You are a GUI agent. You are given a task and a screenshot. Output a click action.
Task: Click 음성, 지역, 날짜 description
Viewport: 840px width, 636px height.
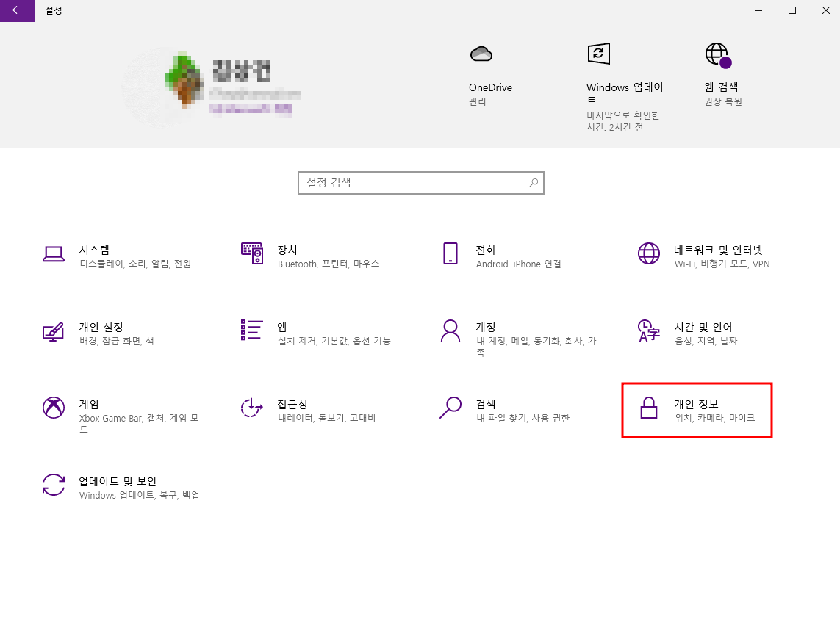(706, 341)
